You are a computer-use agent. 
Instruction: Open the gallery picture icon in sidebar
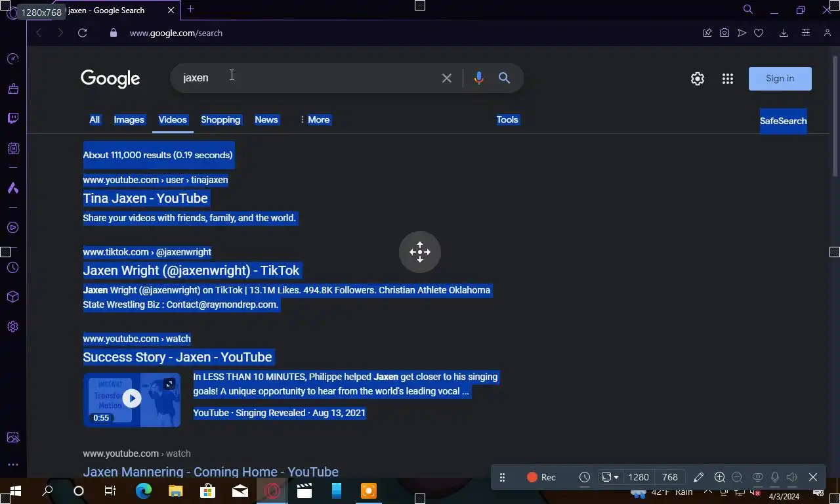pyautogui.click(x=12, y=438)
